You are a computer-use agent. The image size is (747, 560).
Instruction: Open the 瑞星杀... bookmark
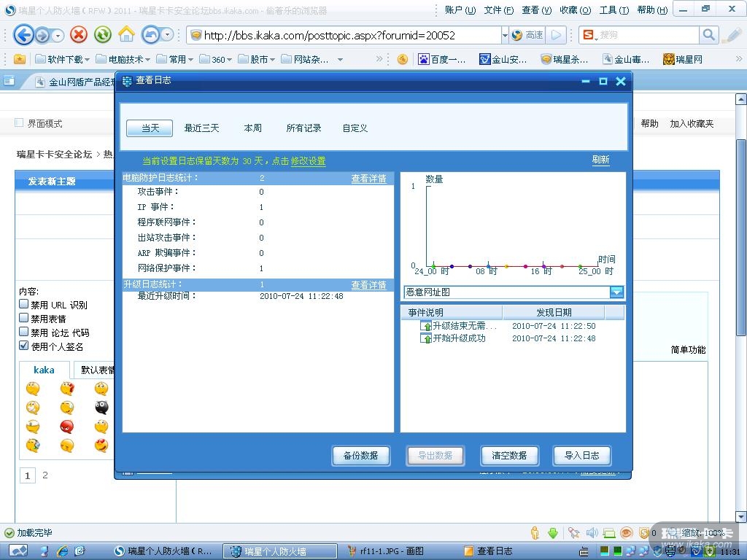[x=565, y=59]
